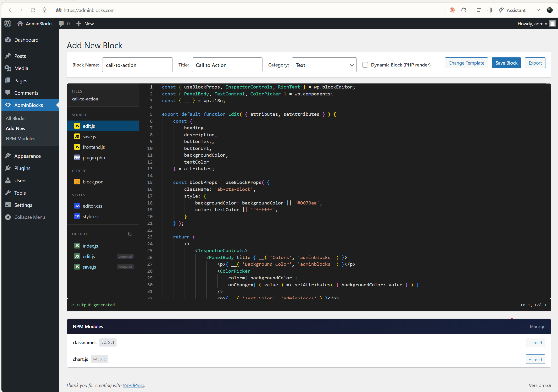This screenshot has width=558, height=392.
Task: Collapse the admin sidebar menu
Action: (29, 217)
